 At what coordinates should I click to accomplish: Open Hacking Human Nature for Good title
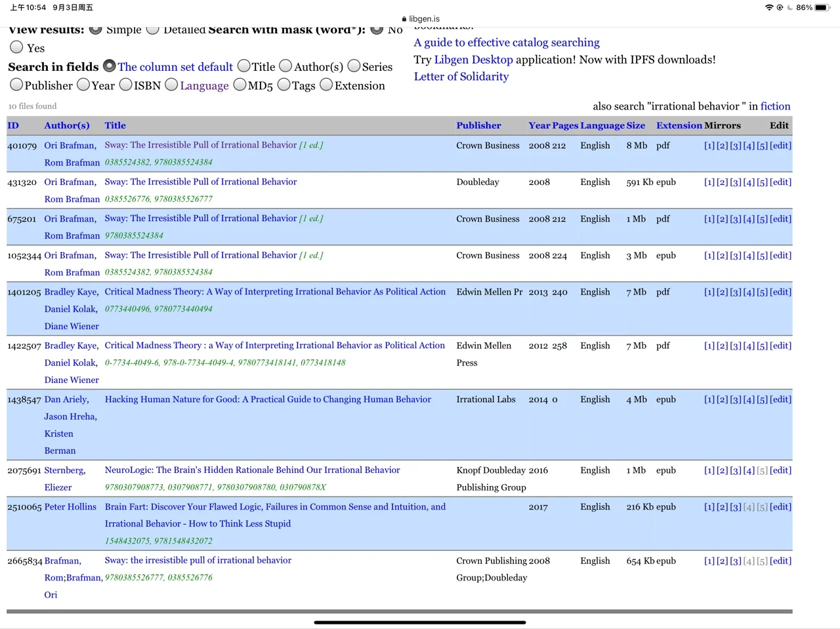[x=268, y=399]
